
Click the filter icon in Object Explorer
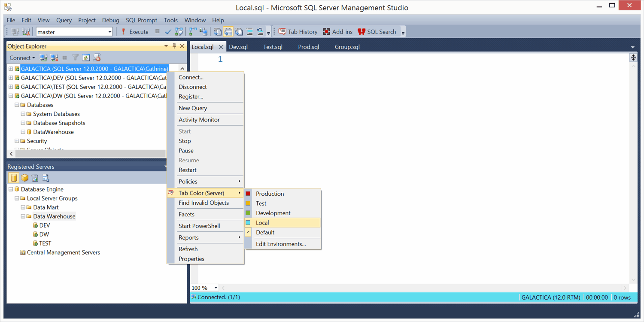pos(76,58)
